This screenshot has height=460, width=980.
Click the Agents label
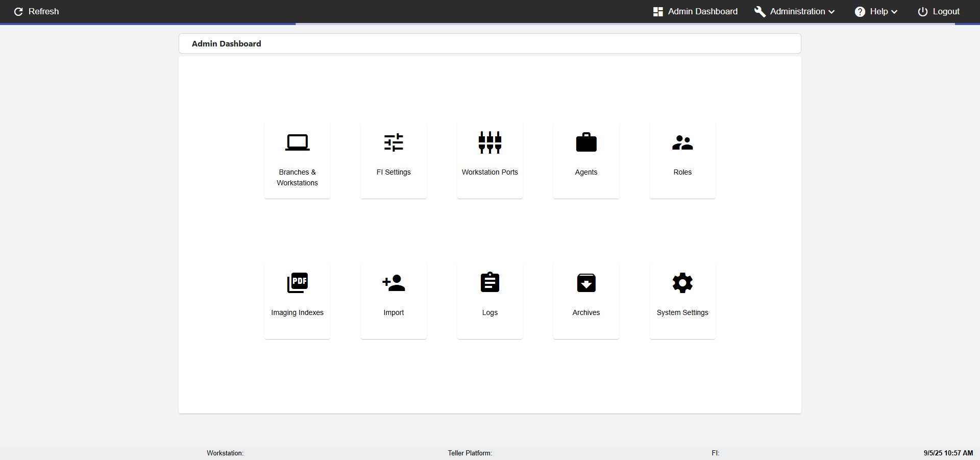586,172
